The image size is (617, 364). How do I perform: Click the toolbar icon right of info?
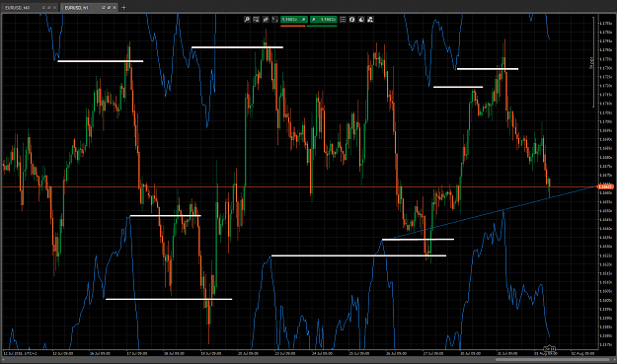coord(361,20)
